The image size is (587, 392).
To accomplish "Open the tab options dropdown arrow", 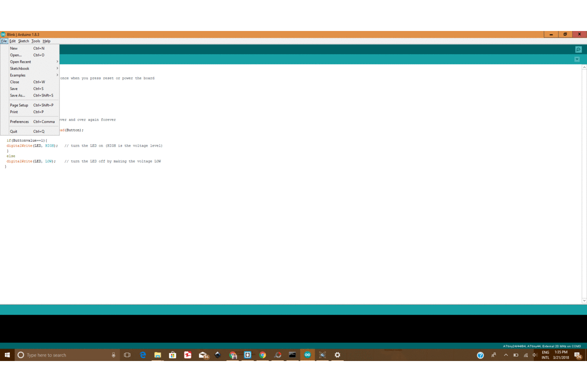I will [577, 60].
